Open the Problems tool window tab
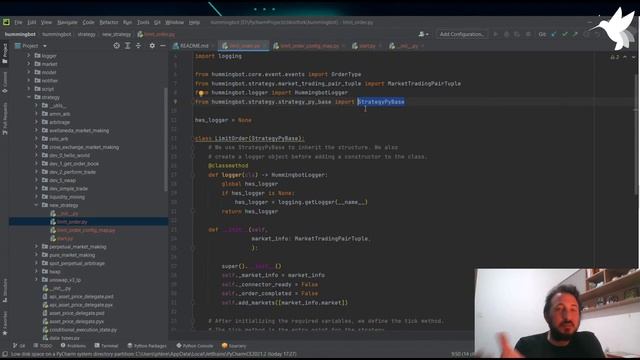 73,346
